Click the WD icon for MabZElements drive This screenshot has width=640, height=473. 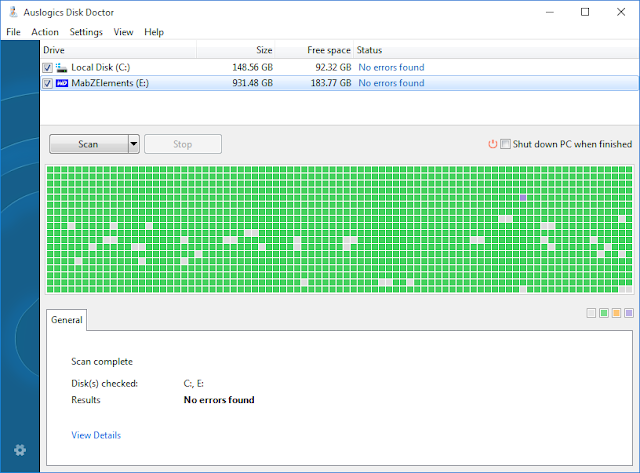pos(62,83)
